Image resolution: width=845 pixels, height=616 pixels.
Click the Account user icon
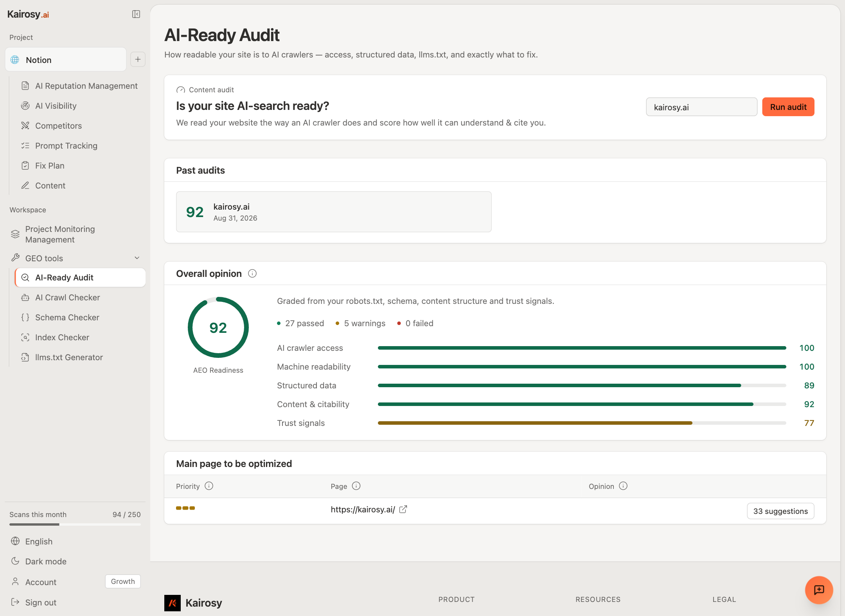point(15,582)
